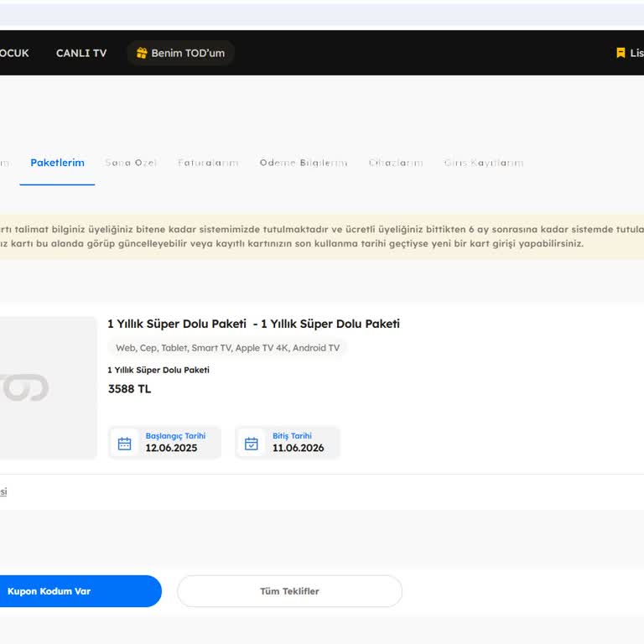View the Giriş Kayıtlarım tab
Viewport: 644px width, 644px height.
click(x=484, y=163)
